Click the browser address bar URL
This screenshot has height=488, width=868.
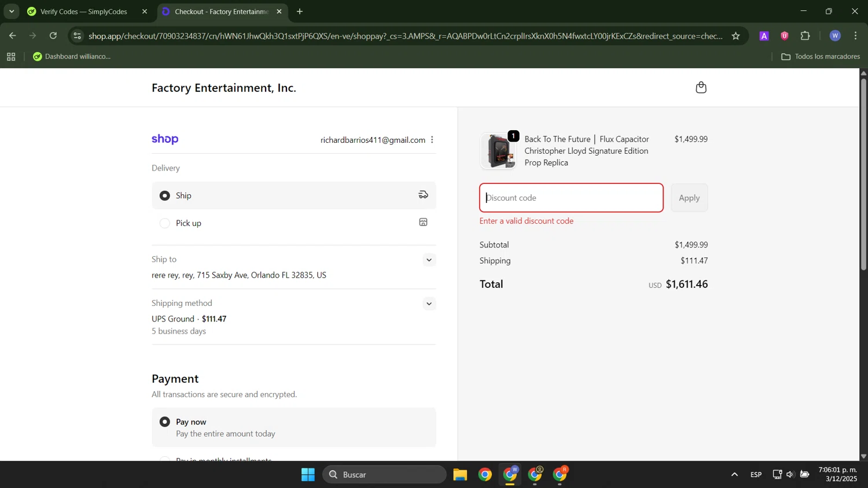[405, 36]
